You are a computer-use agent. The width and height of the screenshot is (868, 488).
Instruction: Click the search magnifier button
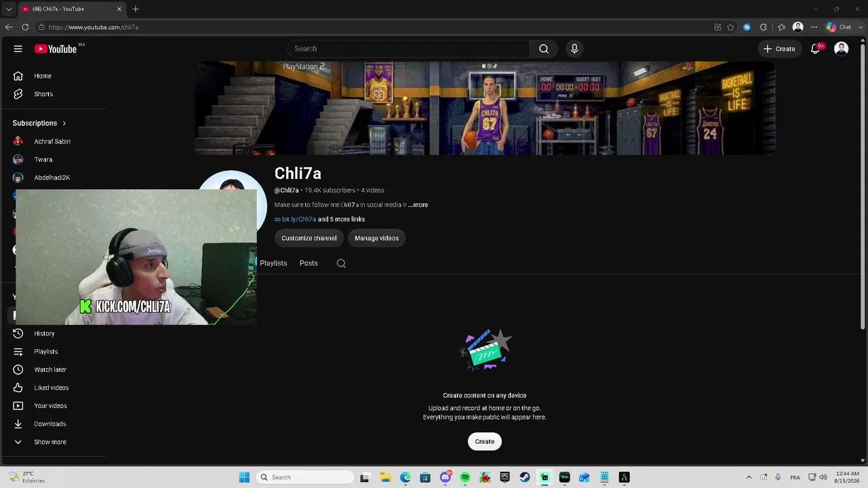tap(544, 49)
